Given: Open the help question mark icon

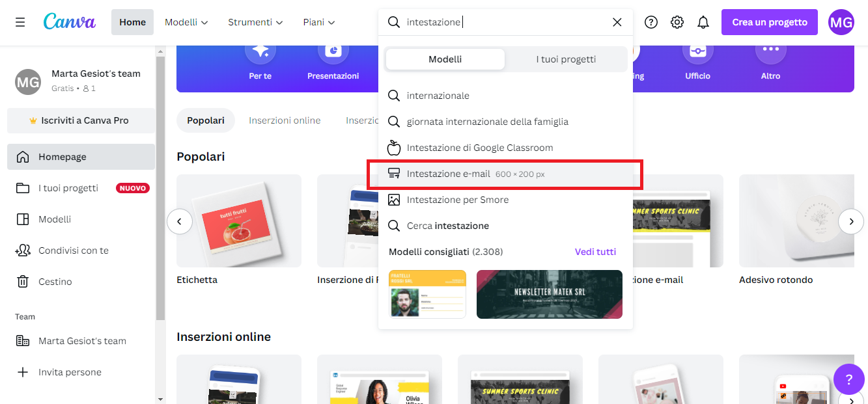Looking at the screenshot, I should [651, 21].
